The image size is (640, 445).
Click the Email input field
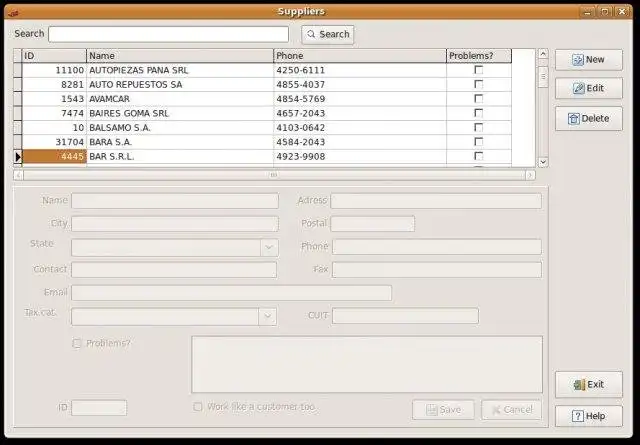[231, 293]
